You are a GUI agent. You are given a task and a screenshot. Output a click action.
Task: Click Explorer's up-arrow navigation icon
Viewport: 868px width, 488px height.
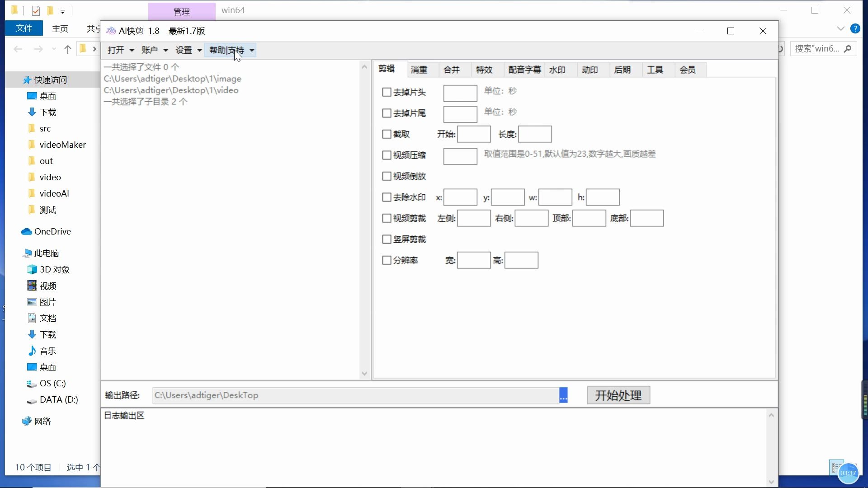click(68, 49)
